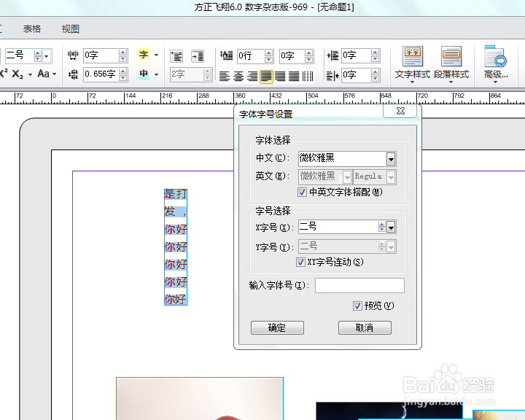Screen dimensions: 525x420
Task: Click the first-line indent icon
Action: coord(176,56)
